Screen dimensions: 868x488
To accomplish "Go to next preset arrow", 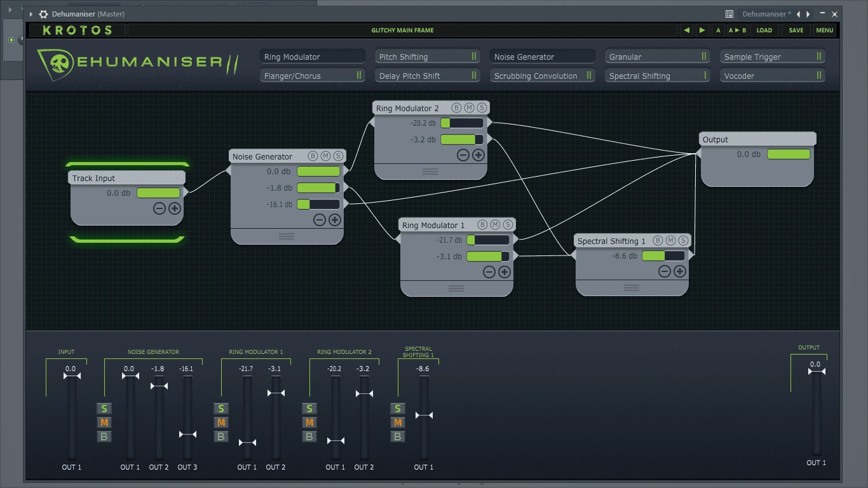I will (702, 30).
